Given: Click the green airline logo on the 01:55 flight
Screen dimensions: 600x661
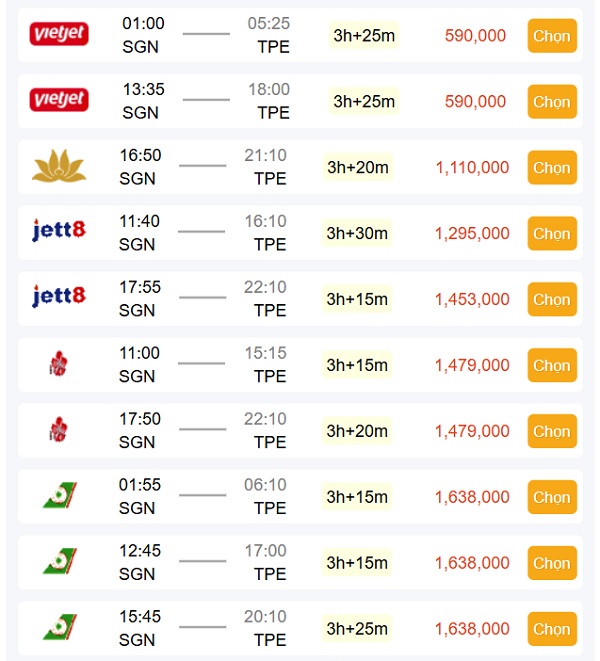Looking at the screenshot, I should 59,495.
